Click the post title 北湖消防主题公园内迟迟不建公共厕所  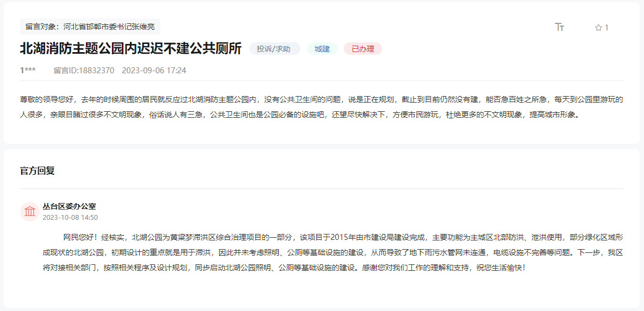130,48
